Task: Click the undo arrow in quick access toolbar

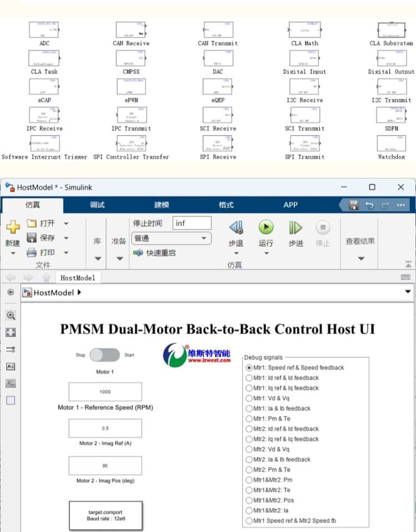Action: (x=369, y=205)
